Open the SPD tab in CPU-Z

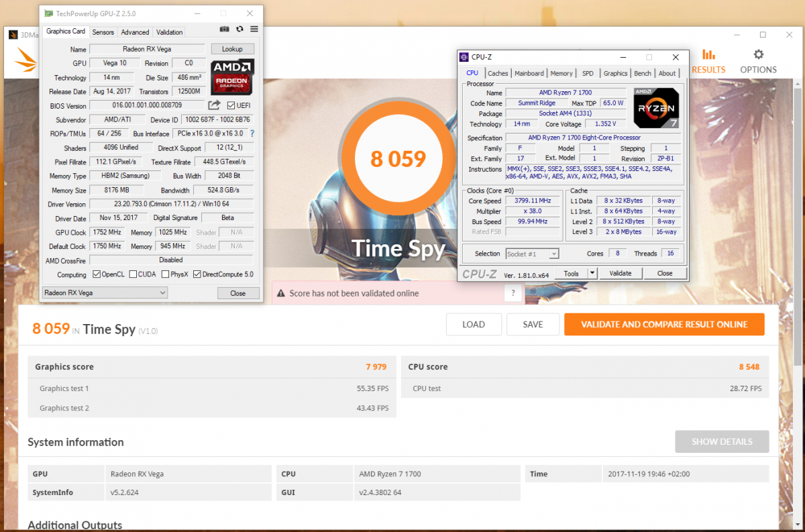(x=588, y=74)
